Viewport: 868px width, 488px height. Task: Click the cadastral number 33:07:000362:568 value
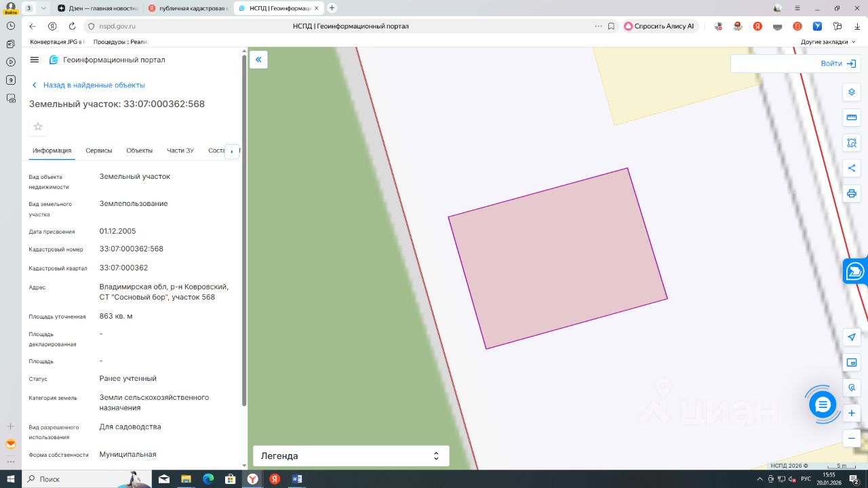(x=132, y=249)
